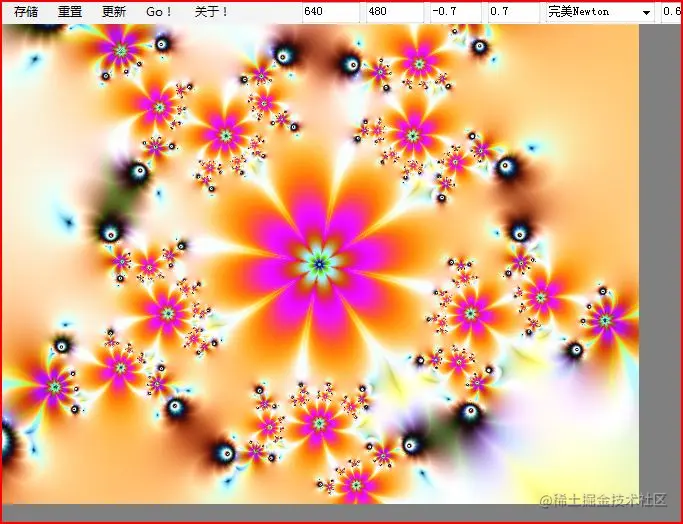Open the 关于! (about) menu item
The width and height of the screenshot is (683, 524).
tap(211, 12)
